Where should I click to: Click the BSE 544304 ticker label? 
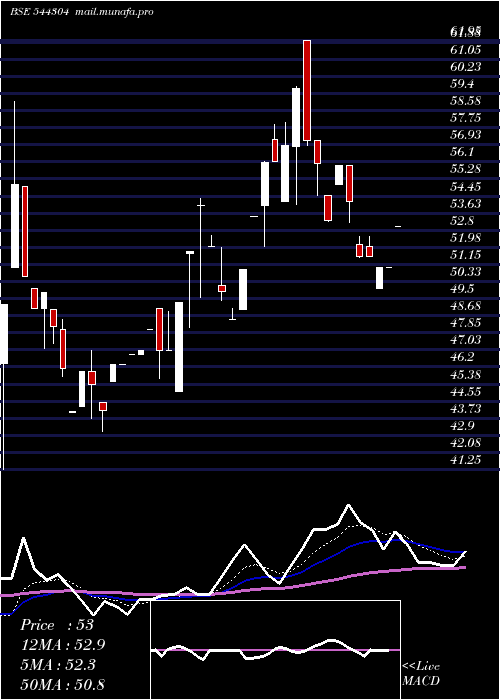tap(40, 12)
